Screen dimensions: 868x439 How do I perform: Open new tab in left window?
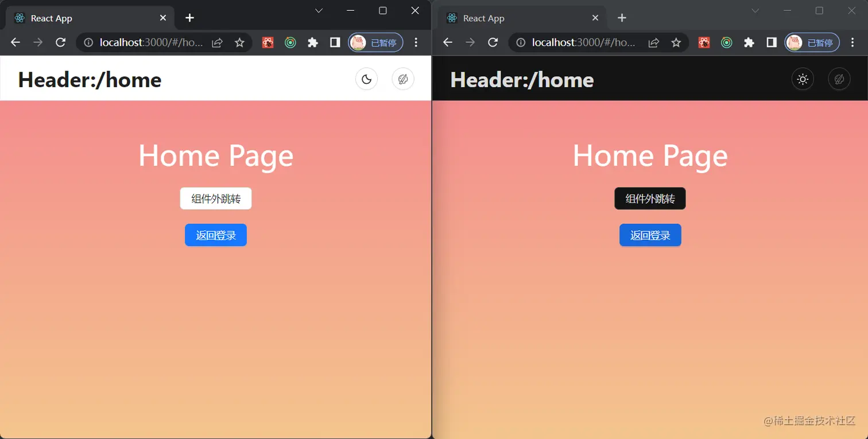pos(190,18)
